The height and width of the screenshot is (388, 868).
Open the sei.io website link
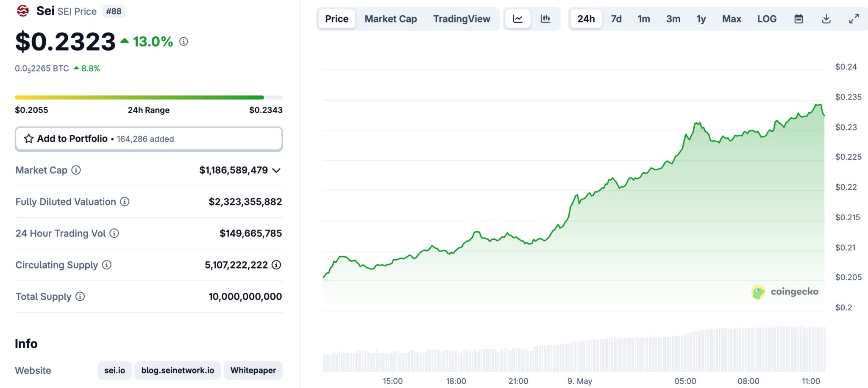point(114,370)
